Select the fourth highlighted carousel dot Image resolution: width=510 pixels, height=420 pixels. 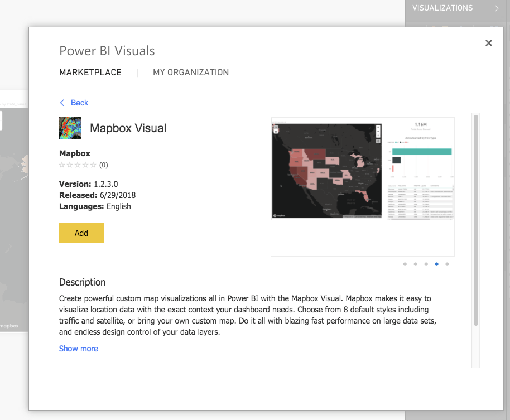click(x=436, y=264)
